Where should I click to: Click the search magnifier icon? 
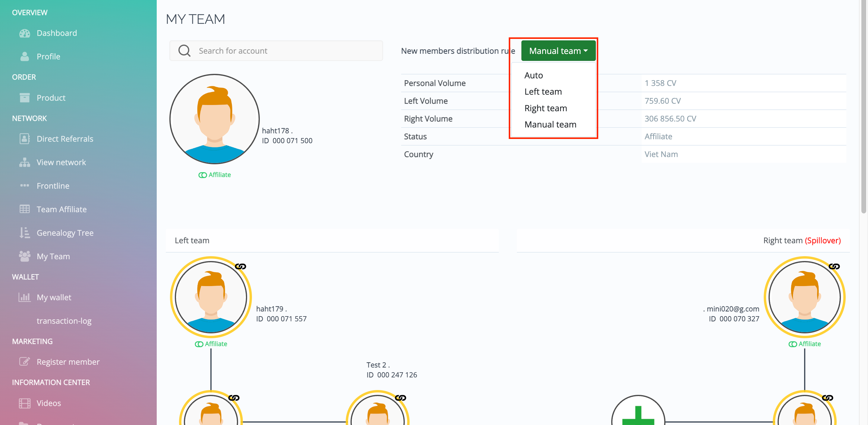(x=184, y=51)
